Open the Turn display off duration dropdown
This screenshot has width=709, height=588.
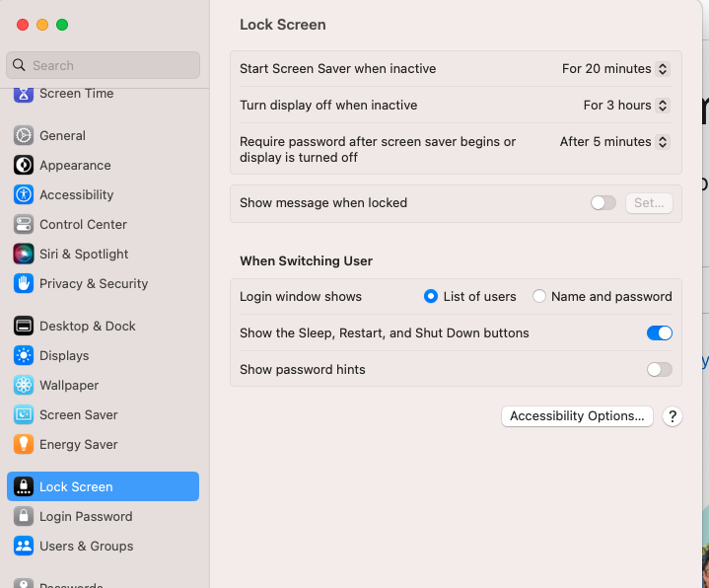(626, 106)
